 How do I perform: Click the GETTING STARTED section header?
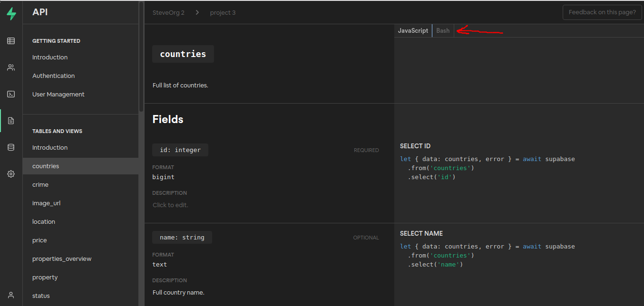click(56, 41)
